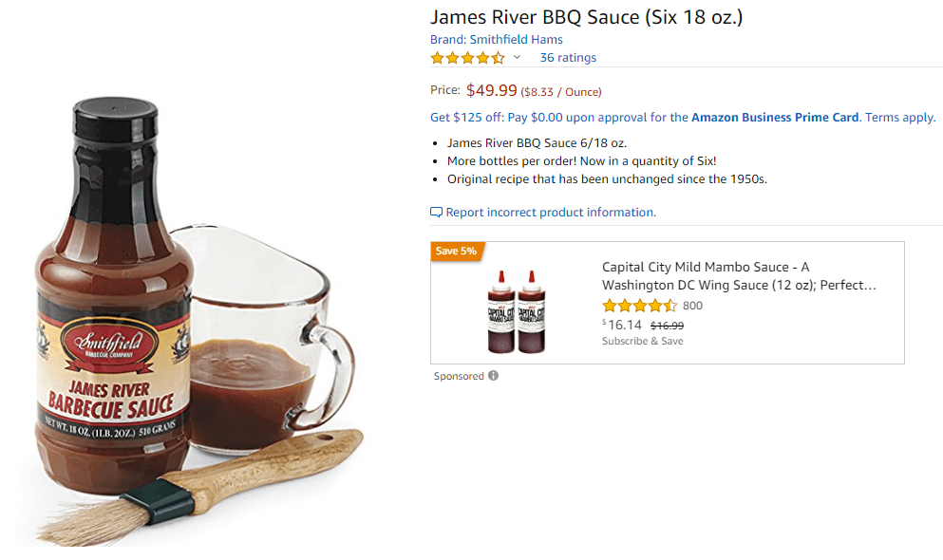Click the $49.99 product price
943x560 pixels.
[491, 91]
